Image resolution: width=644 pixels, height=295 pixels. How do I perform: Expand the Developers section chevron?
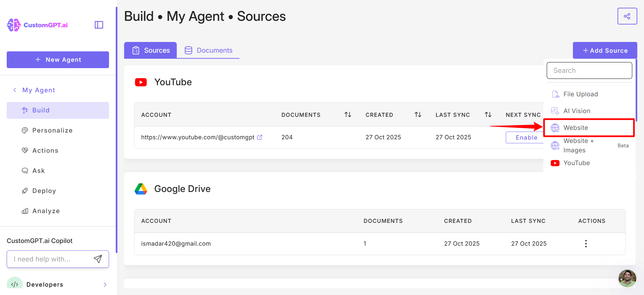[105, 285]
